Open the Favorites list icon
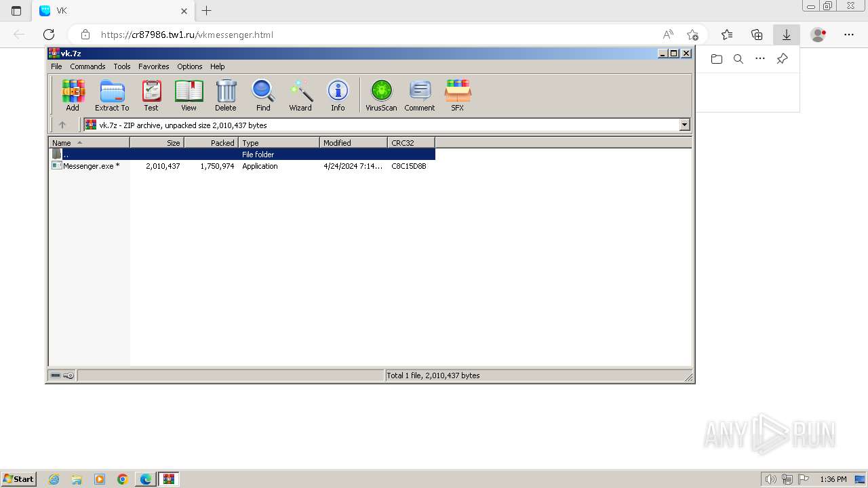 click(x=727, y=35)
